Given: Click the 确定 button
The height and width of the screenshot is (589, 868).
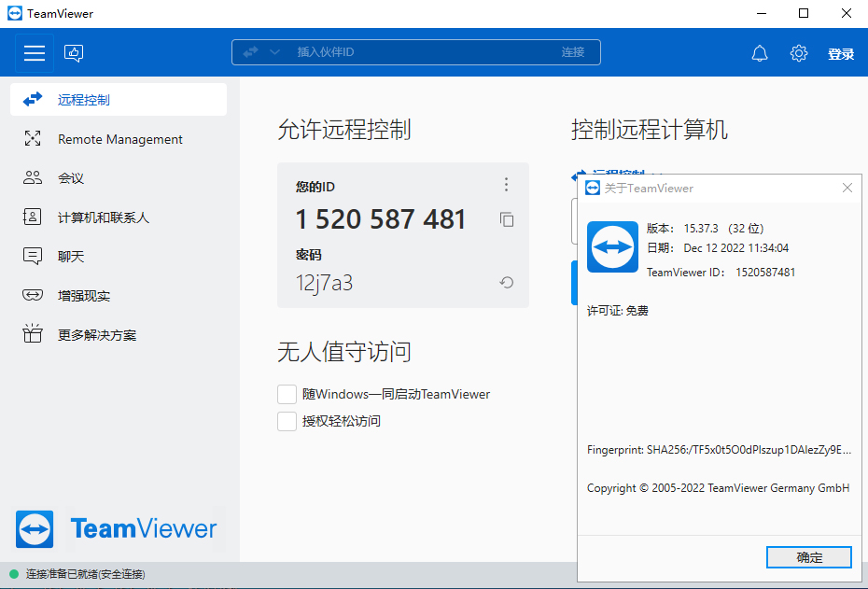Looking at the screenshot, I should coord(808,557).
